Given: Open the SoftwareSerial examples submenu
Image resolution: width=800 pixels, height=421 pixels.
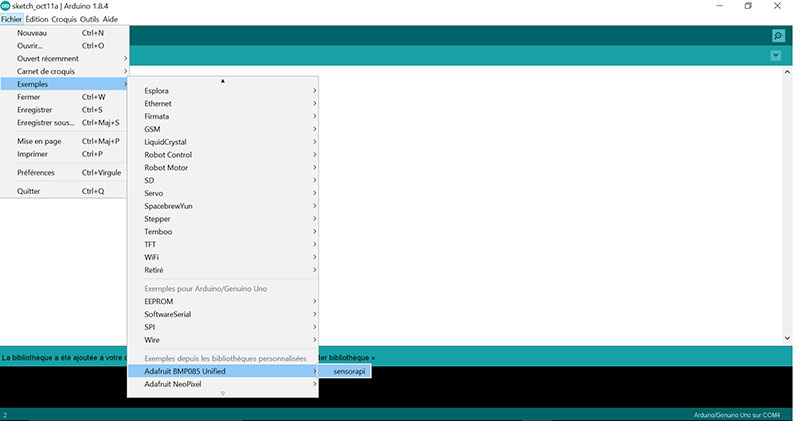Looking at the screenshot, I should tap(223, 314).
